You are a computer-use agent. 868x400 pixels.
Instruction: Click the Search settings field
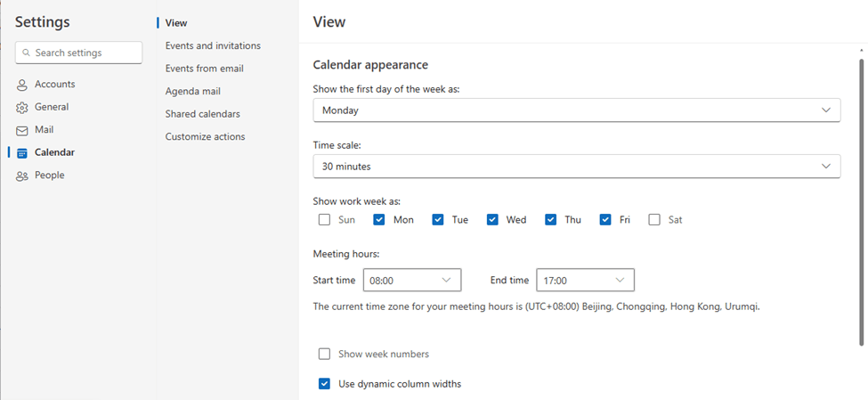tap(78, 53)
